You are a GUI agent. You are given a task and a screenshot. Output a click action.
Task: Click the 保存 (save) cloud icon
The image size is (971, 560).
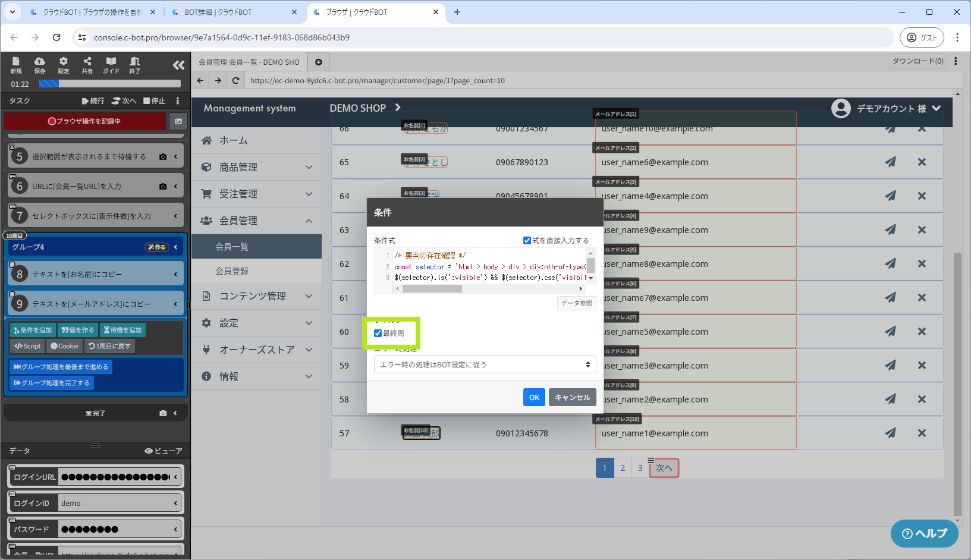coord(40,65)
